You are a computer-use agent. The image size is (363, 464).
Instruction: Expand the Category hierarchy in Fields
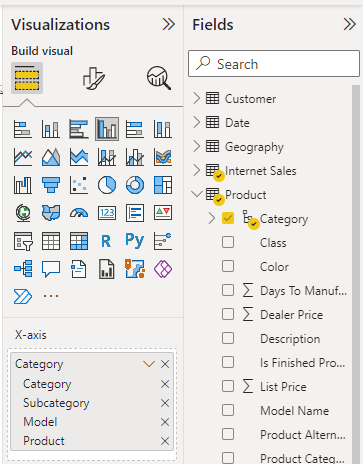(211, 218)
